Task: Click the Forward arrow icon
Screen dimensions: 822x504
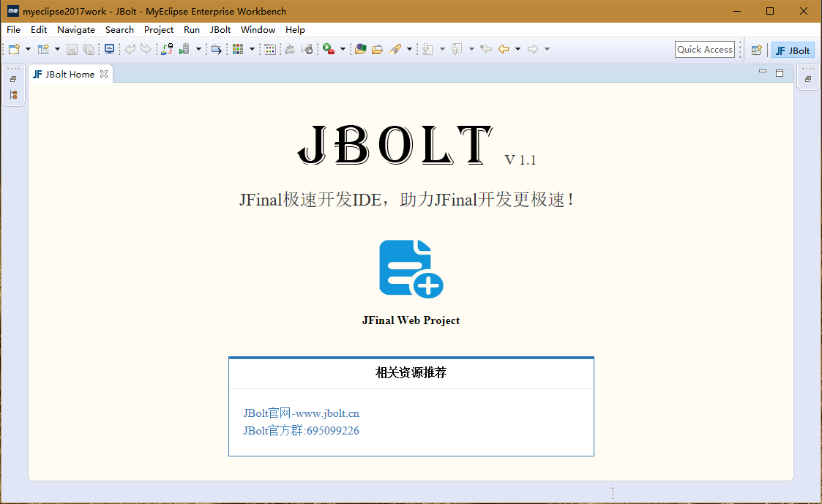Action: 533,49
